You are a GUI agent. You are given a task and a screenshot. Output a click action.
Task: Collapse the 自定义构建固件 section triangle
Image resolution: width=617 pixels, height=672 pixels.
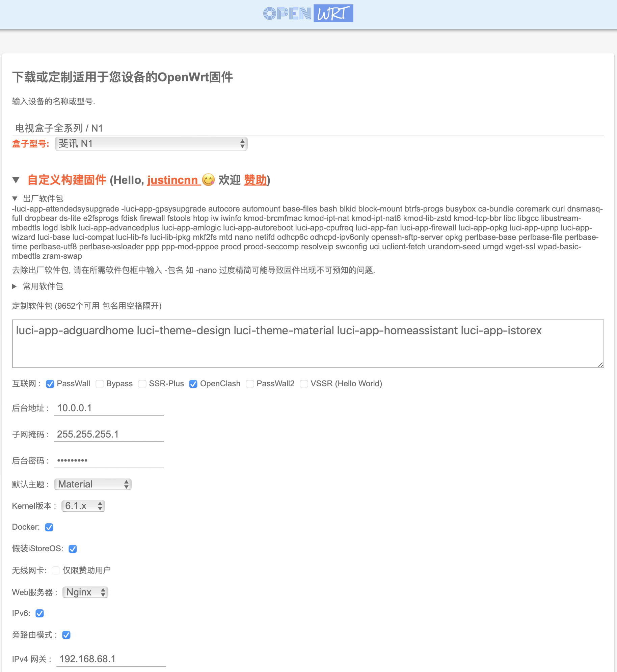tap(16, 180)
